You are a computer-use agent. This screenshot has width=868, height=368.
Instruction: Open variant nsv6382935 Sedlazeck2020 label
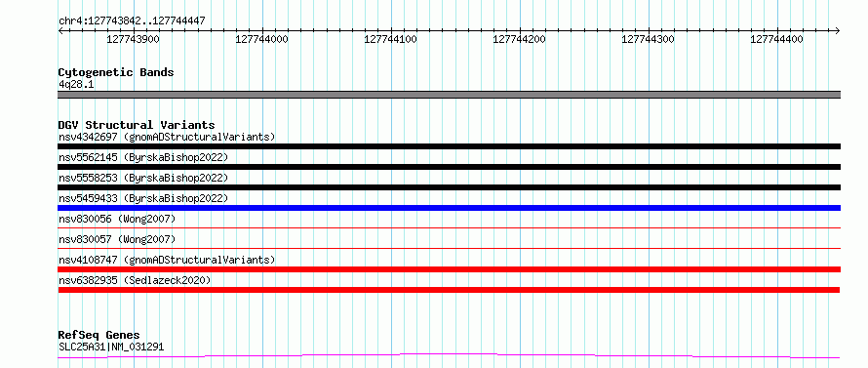pos(135,280)
